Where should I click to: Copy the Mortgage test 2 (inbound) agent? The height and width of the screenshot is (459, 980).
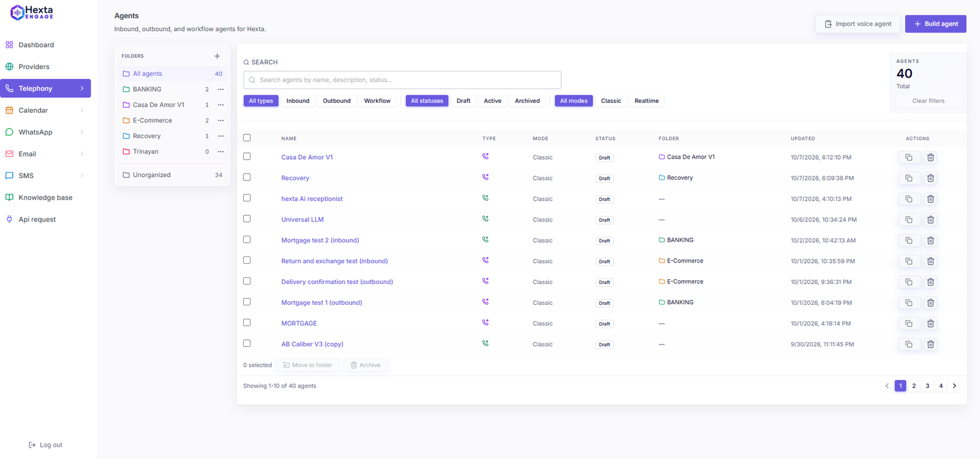point(909,241)
